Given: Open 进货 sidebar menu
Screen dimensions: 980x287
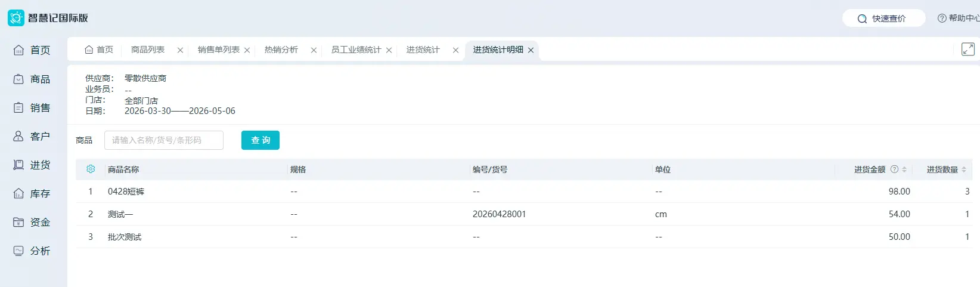Looking at the screenshot, I should 32,165.
